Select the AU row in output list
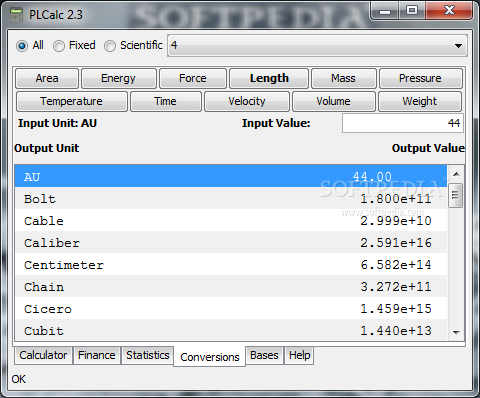Viewport: 480px width, 398px height. 231,176
